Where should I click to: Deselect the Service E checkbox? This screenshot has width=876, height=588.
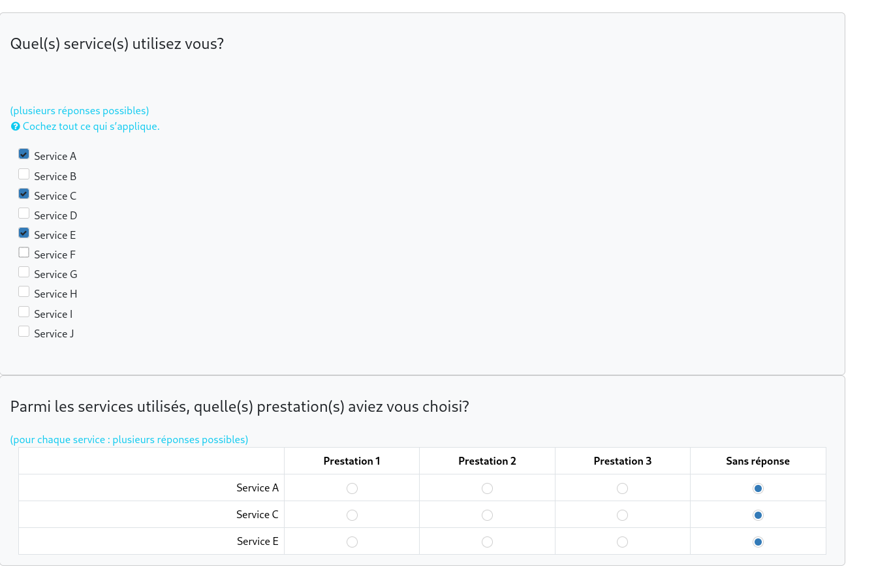(x=24, y=233)
